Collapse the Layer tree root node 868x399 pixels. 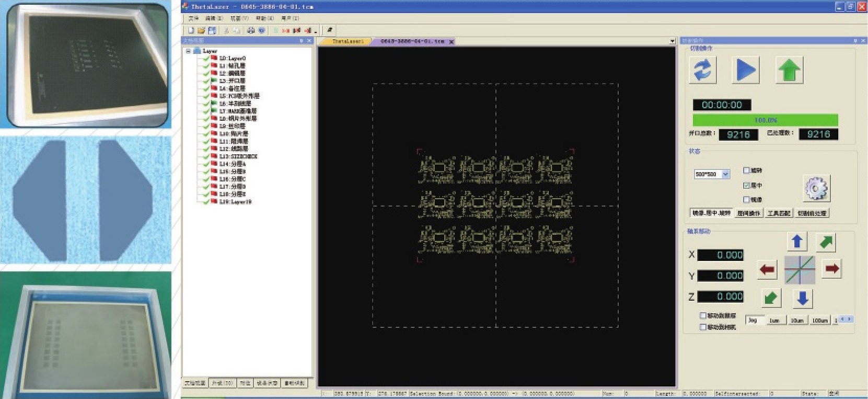point(188,51)
